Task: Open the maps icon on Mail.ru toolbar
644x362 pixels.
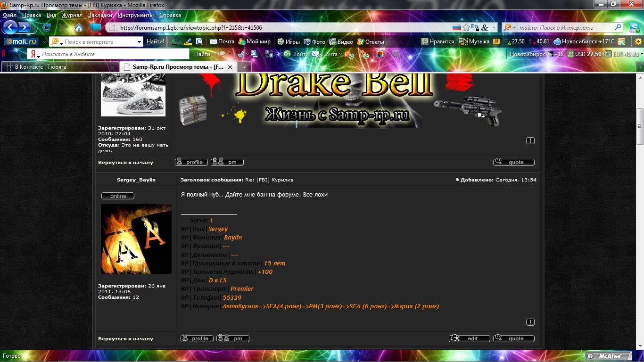Action: [x=622, y=41]
